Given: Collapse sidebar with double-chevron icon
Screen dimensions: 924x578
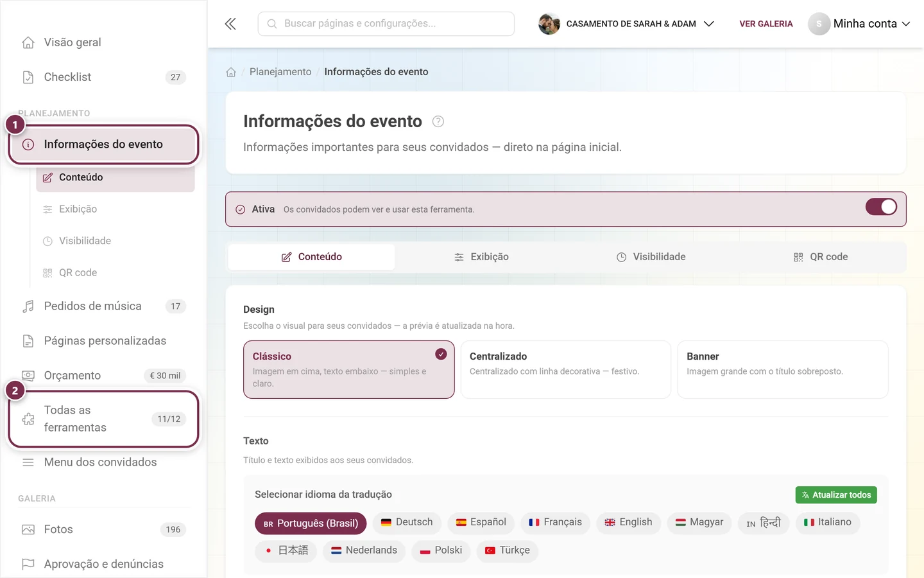Looking at the screenshot, I should pyautogui.click(x=230, y=24).
